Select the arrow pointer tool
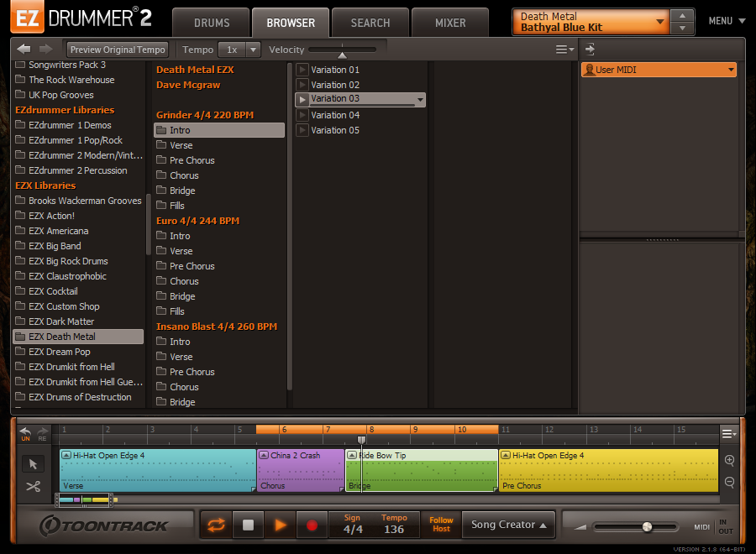This screenshot has width=756, height=554. coord(33,464)
